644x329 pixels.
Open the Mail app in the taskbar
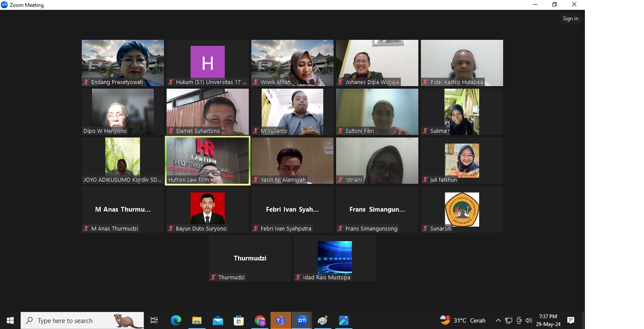(x=218, y=320)
